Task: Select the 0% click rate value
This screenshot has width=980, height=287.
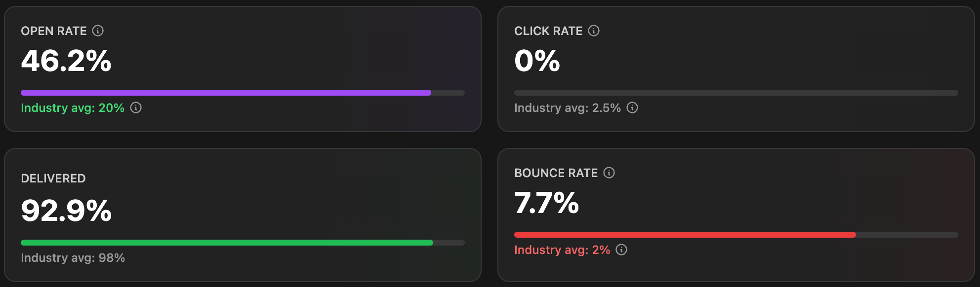Action: pyautogui.click(x=537, y=61)
